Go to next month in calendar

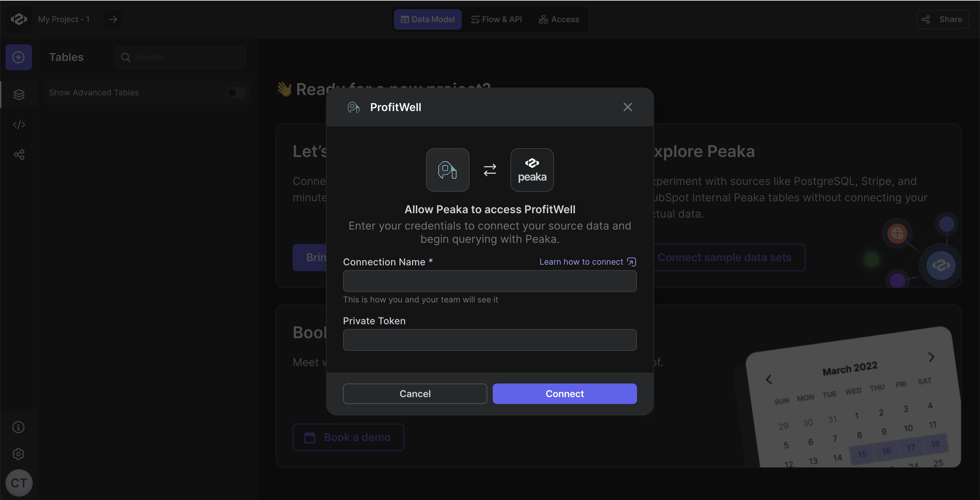(x=931, y=357)
